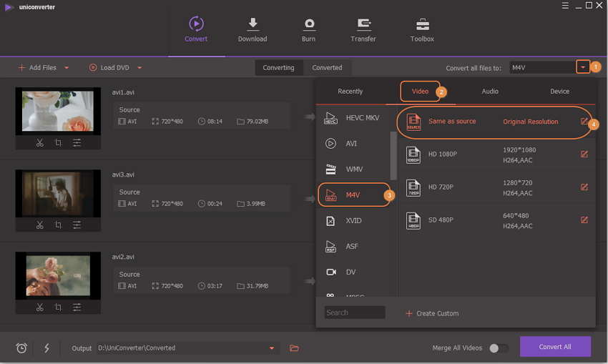Switch to the Converted tab
Screen dimensions: 608x364
(x=327, y=68)
